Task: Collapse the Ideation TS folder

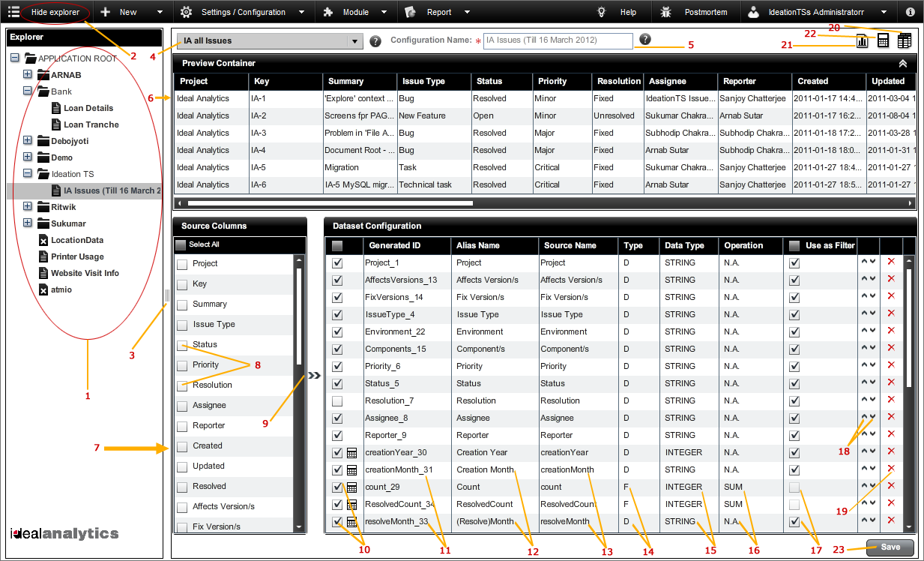Action: (x=28, y=174)
